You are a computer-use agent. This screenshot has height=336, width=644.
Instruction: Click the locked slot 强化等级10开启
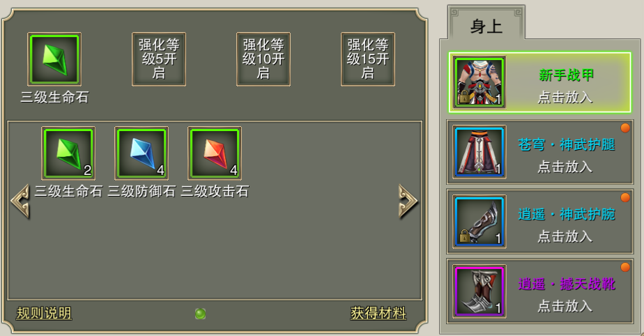[x=263, y=59]
